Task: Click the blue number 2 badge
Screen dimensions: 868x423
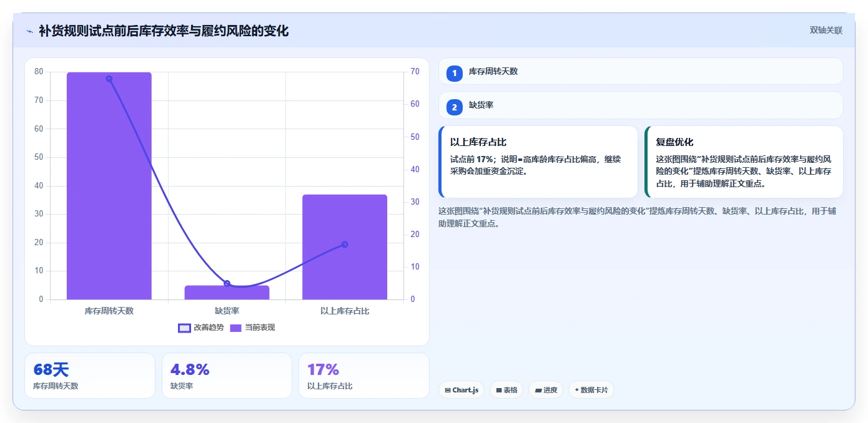Action: pyautogui.click(x=455, y=107)
